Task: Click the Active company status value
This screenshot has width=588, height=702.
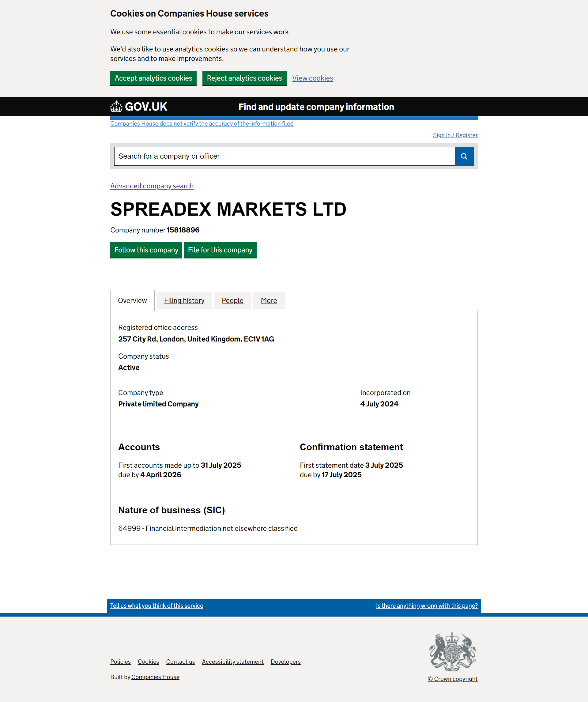Action: click(x=129, y=367)
